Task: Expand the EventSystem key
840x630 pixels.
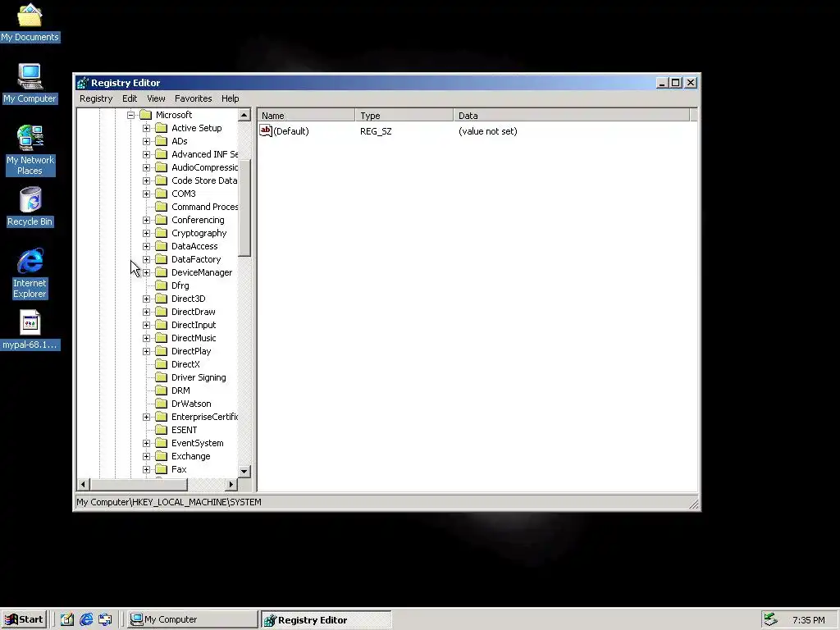Action: [146, 443]
